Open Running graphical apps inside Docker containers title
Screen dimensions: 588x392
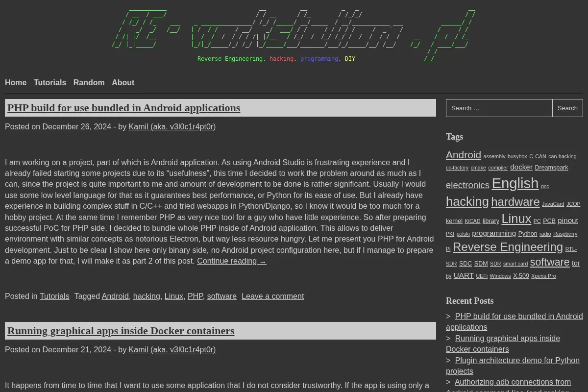(x=121, y=331)
